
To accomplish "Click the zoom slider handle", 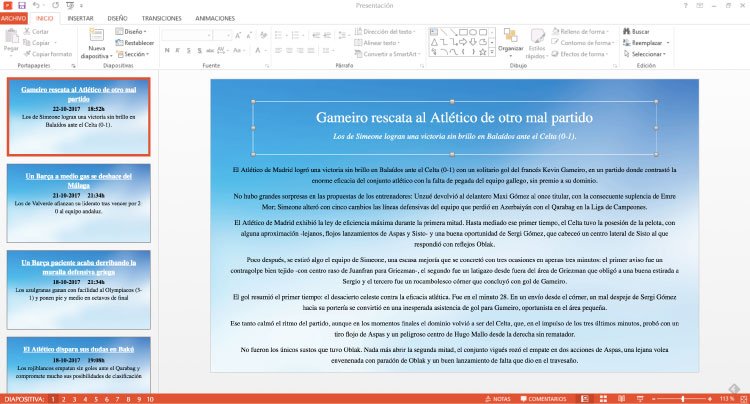I will point(683,399).
